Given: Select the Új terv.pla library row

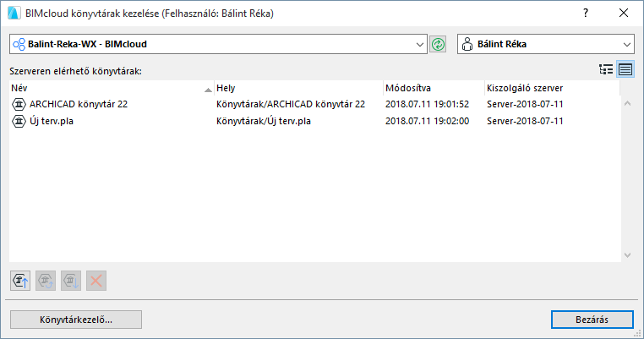Looking at the screenshot, I should tap(314, 121).
